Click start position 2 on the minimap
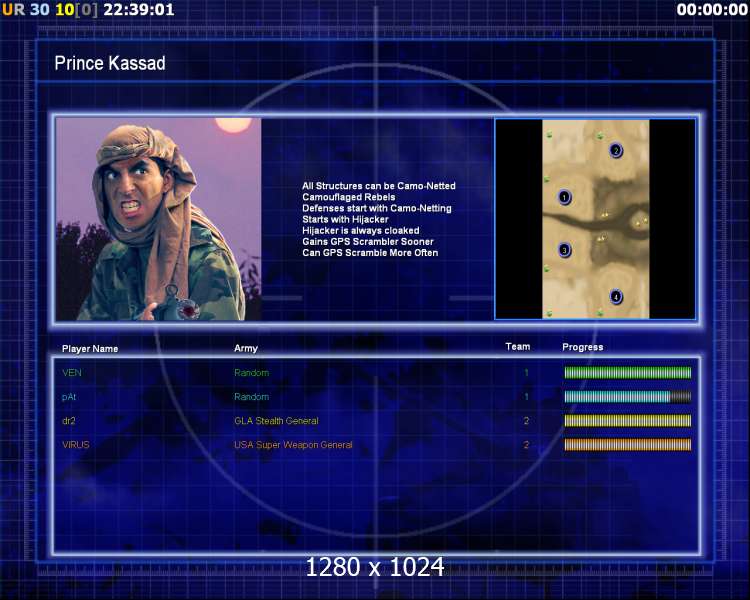Screen dimensions: 750x600 point(616,151)
